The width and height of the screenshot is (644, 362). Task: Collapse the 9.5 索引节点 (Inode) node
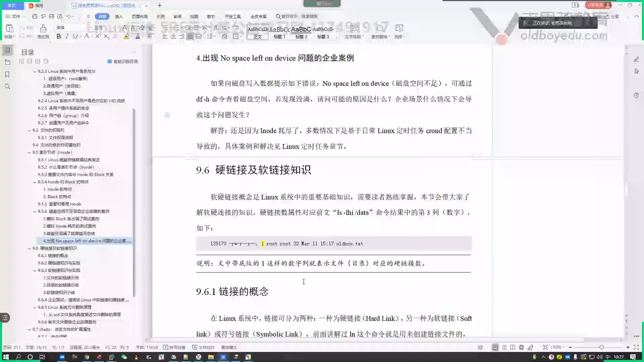click(x=29, y=153)
